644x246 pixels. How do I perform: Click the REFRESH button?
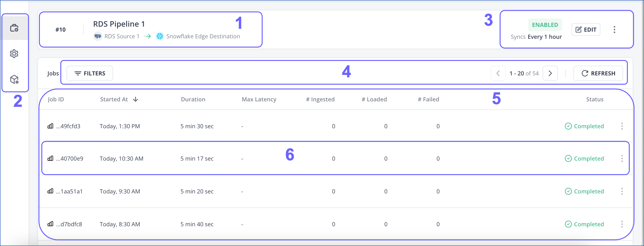(x=598, y=74)
